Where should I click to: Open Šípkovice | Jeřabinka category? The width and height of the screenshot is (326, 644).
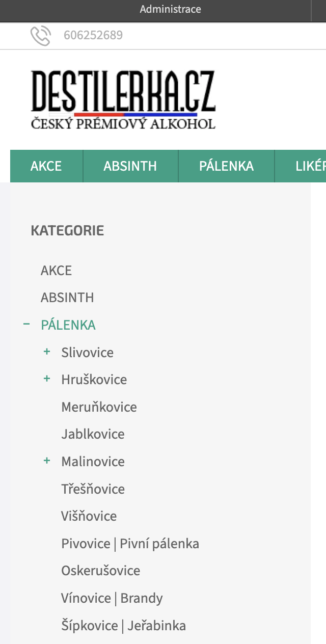coord(124,626)
